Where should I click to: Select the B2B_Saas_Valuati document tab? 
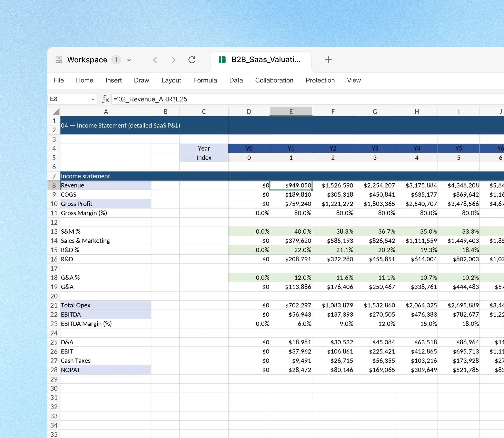[x=266, y=59]
